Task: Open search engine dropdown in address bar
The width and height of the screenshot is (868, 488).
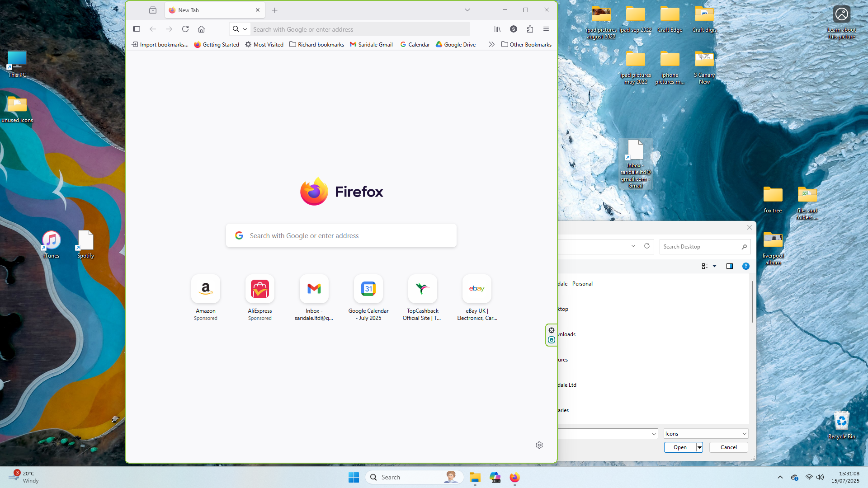Action: (240, 29)
